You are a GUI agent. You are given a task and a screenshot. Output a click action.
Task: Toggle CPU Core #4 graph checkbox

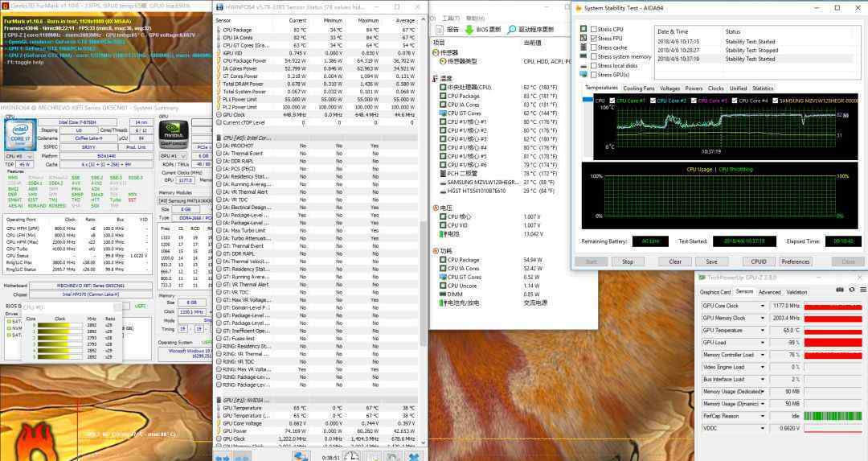(x=734, y=101)
